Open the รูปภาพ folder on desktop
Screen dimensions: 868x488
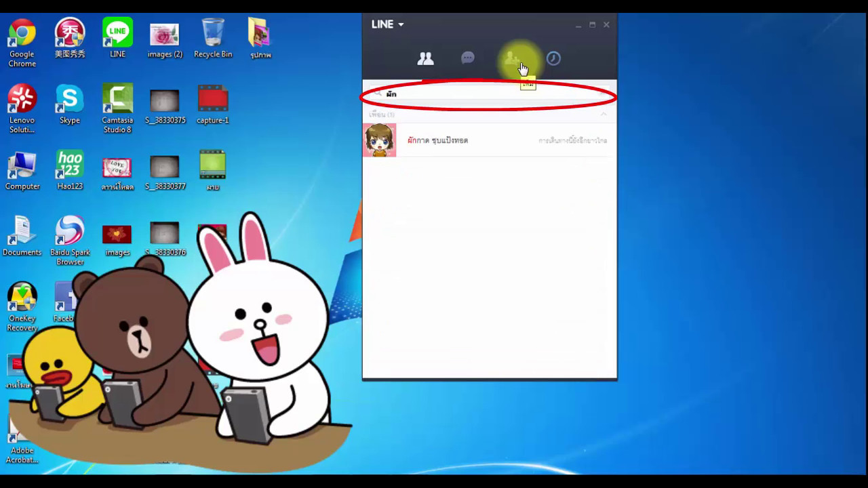[x=260, y=39]
